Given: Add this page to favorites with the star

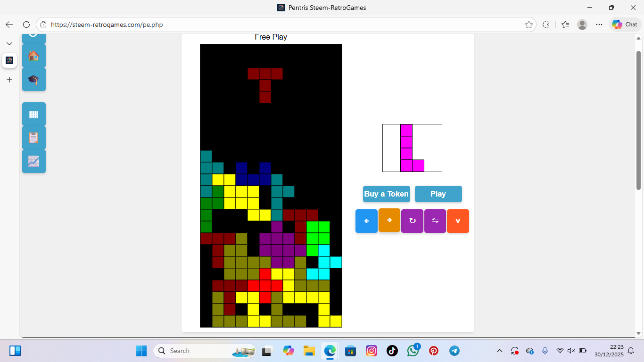Looking at the screenshot, I should tap(529, 25).
